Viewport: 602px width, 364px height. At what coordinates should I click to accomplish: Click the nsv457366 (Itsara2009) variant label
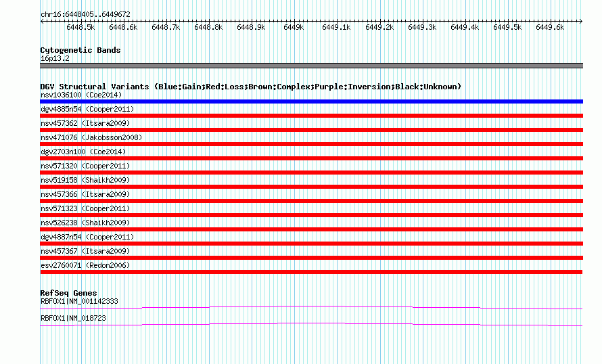85,194
